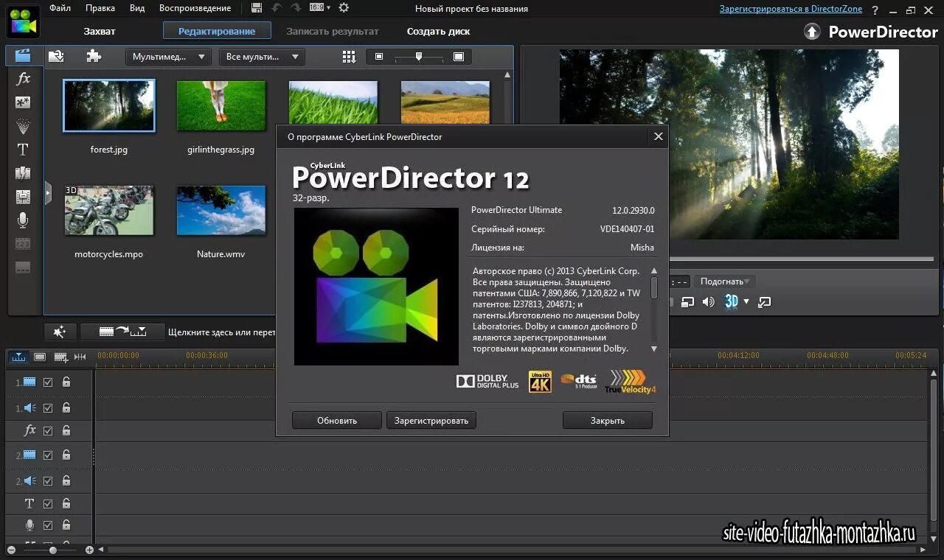Viewport: 944px width, 560px height.
Task: Switch to the Создать диск tab
Action: pos(438,31)
